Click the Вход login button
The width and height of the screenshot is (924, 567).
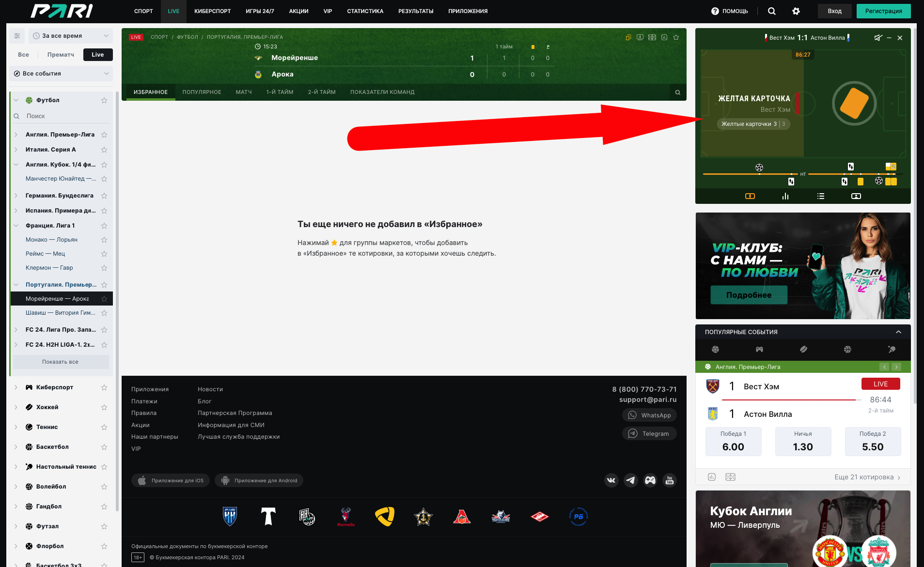[834, 11]
